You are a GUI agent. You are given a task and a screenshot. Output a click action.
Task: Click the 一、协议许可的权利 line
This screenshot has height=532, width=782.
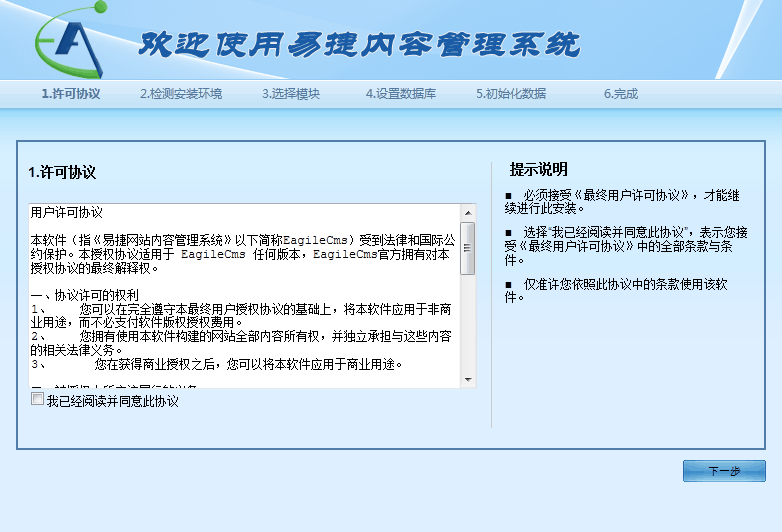click(x=84, y=295)
